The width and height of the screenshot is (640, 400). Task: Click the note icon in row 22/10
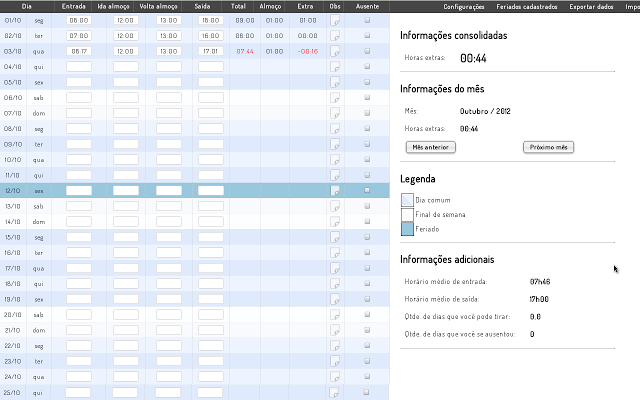[x=336, y=346]
